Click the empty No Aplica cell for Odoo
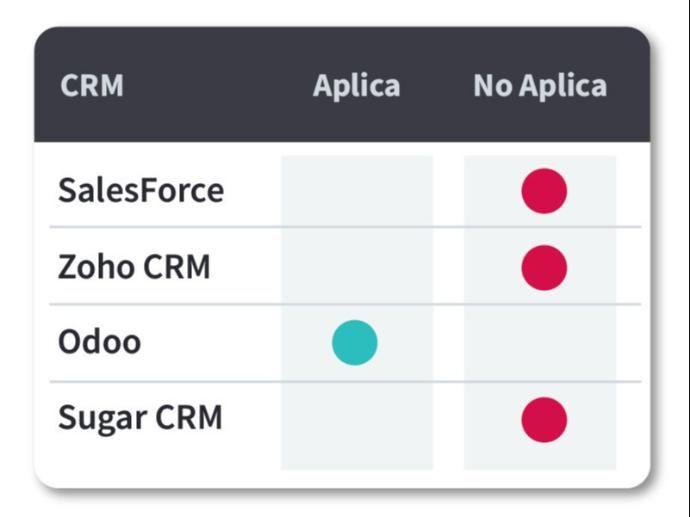The image size is (690, 517). [540, 342]
